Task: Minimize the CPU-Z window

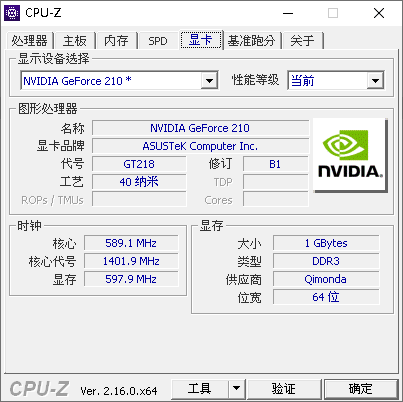Action: pos(288,13)
